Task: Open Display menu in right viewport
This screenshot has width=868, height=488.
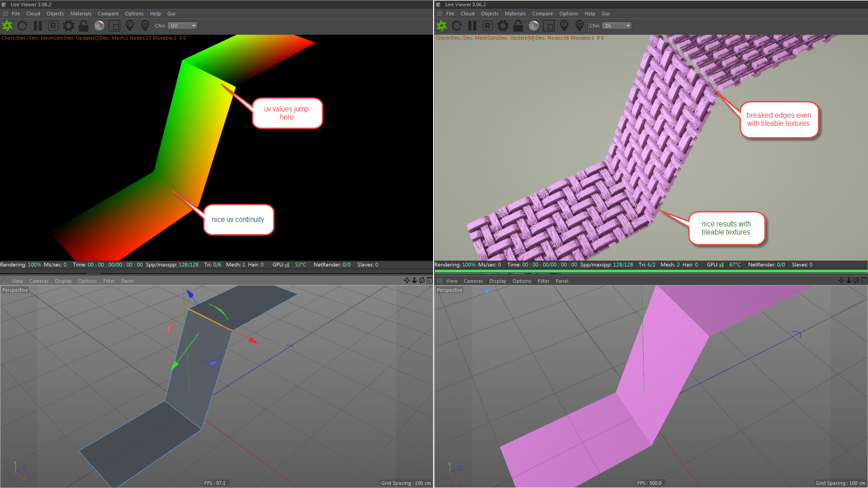Action: tap(498, 281)
